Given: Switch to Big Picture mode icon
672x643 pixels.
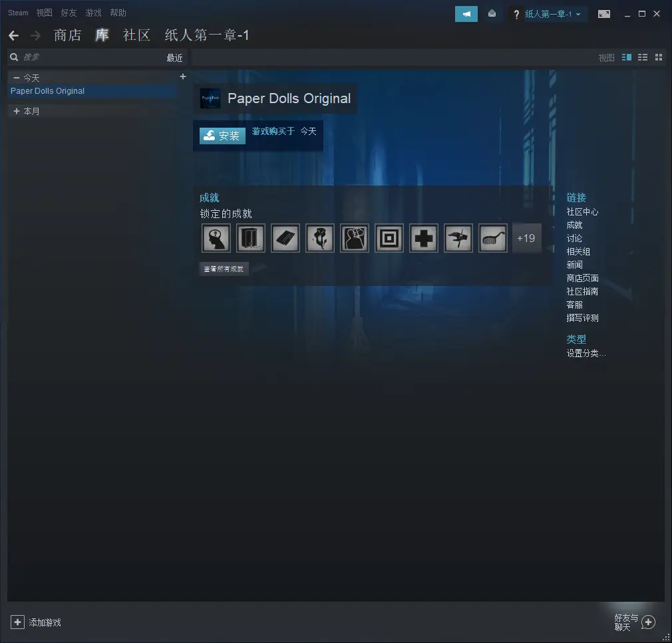Looking at the screenshot, I should [x=604, y=14].
